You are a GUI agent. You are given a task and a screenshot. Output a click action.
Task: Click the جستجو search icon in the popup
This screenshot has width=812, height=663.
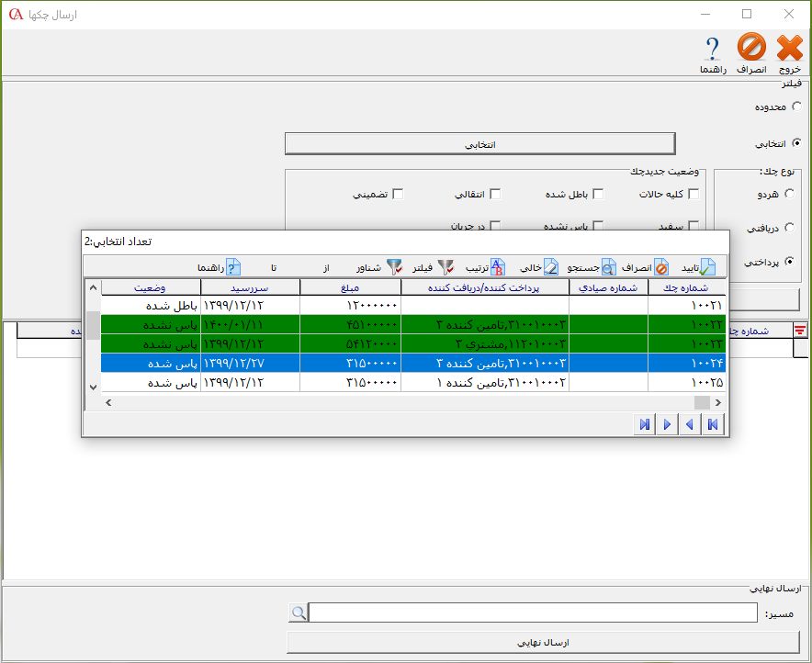coord(610,267)
